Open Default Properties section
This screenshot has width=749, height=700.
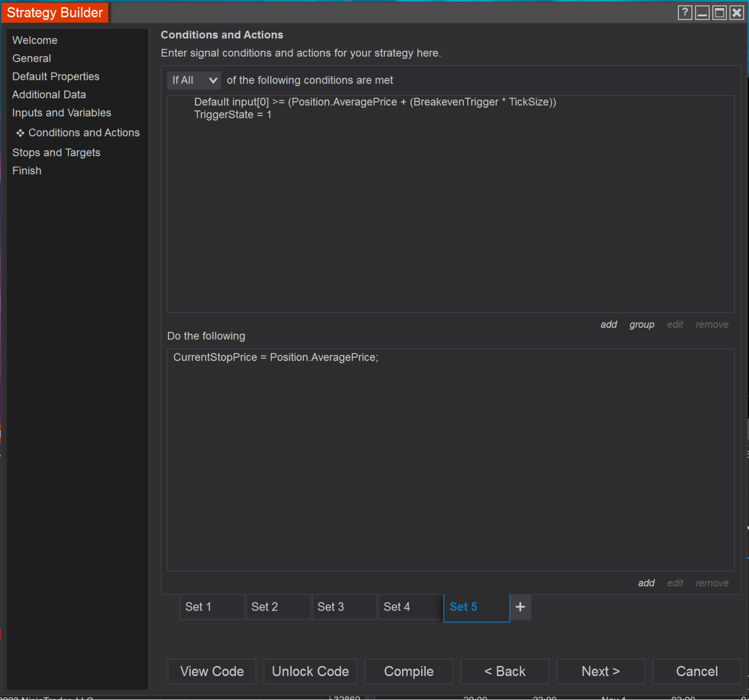(x=56, y=76)
